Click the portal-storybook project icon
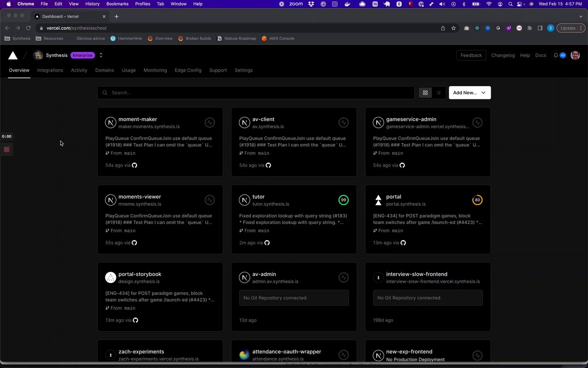Screen dimensions: 588x368 tap(110, 277)
